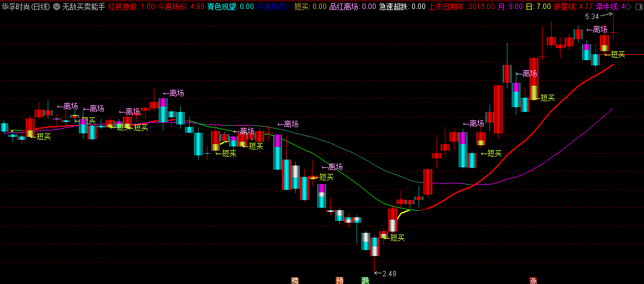Click the diamond icon in the top-right header

(629, 7)
